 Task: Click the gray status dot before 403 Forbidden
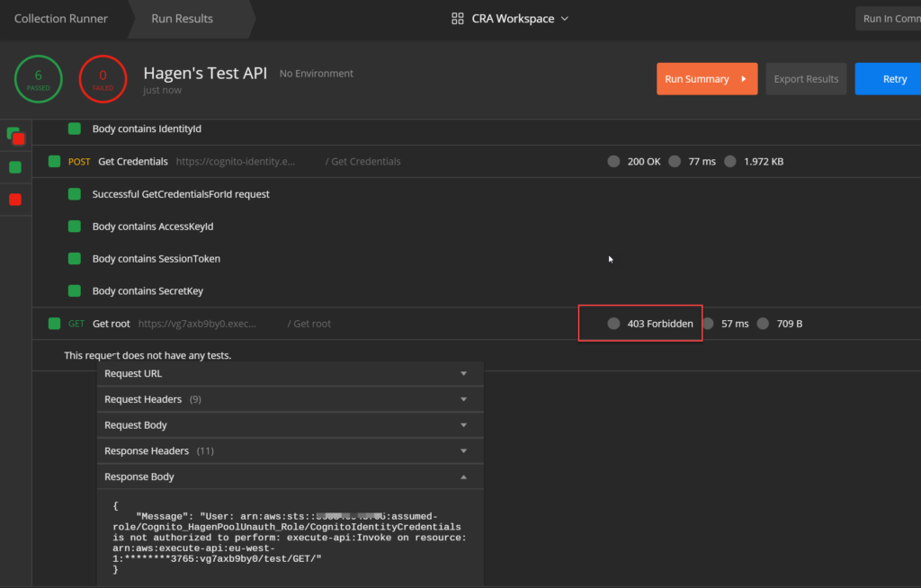[x=613, y=324]
